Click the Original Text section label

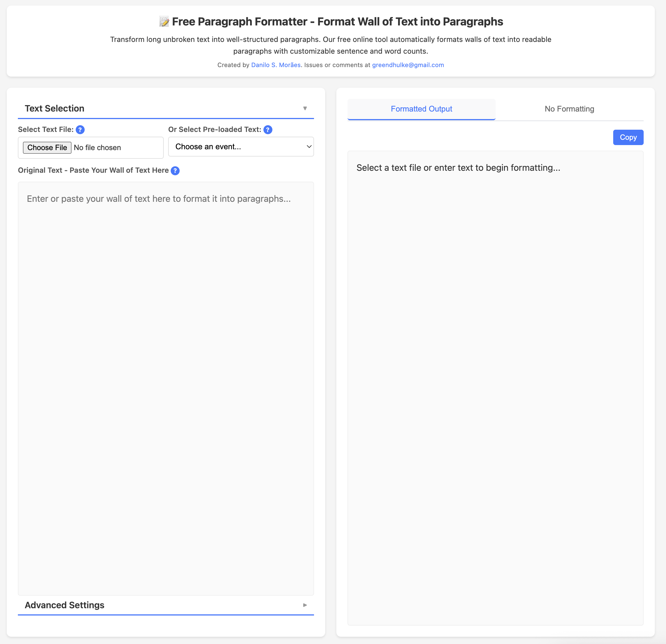click(93, 170)
